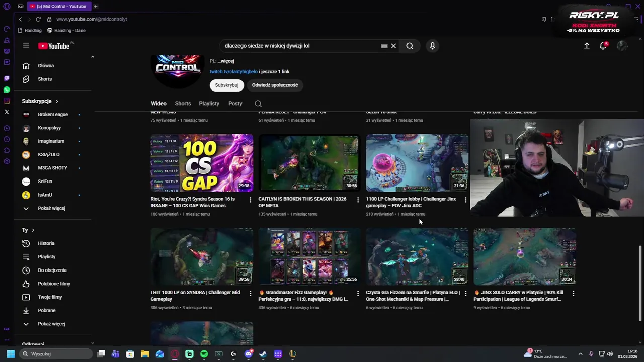
Task: Open WhatsApp in Opera sidebar
Action: 7,89
